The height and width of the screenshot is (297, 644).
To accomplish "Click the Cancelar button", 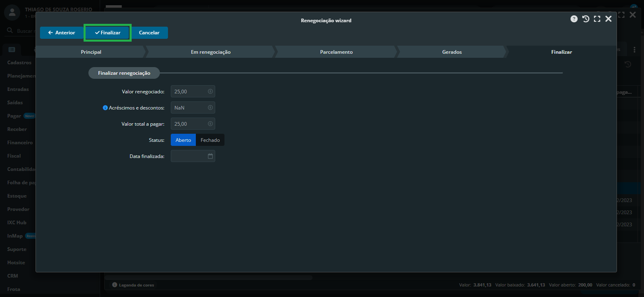I will click(x=149, y=33).
